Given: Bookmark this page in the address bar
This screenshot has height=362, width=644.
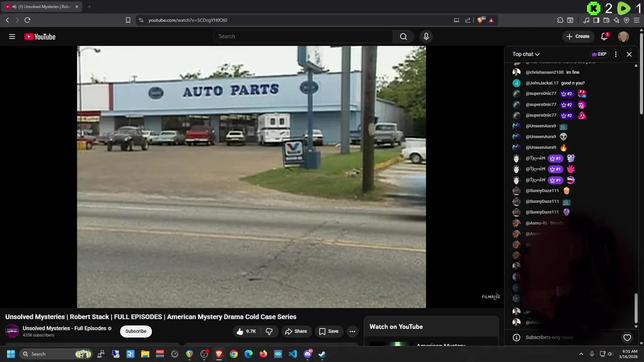Looking at the screenshot, I should tap(128, 20).
